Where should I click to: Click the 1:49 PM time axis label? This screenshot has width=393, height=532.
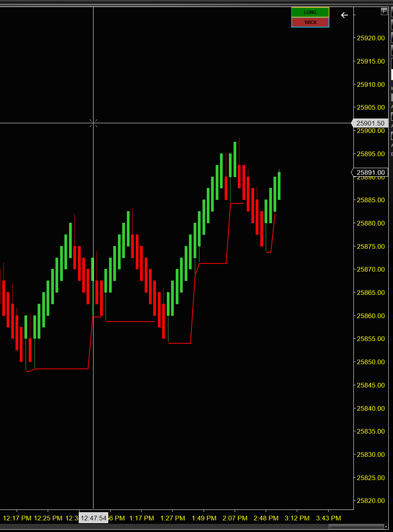[x=204, y=518]
